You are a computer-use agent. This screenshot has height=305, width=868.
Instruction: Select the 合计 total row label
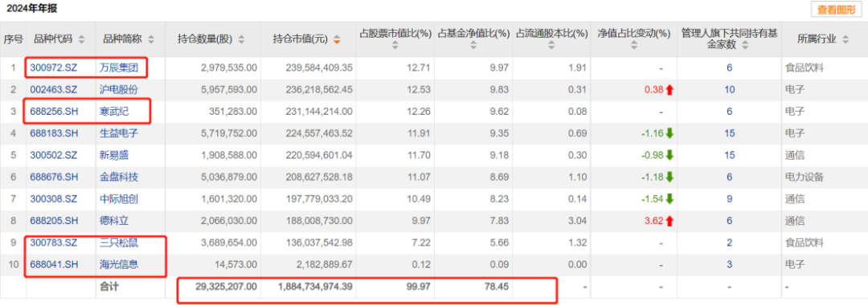pos(109,287)
